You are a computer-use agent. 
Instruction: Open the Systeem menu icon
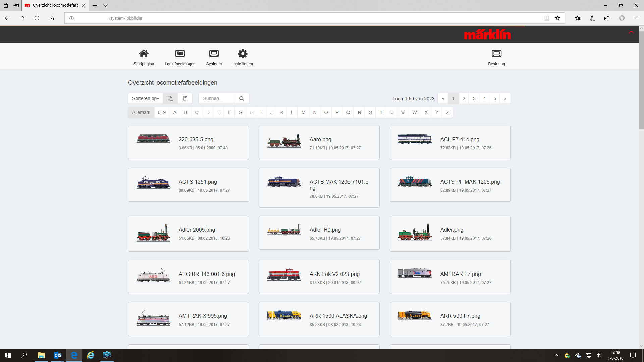click(214, 54)
